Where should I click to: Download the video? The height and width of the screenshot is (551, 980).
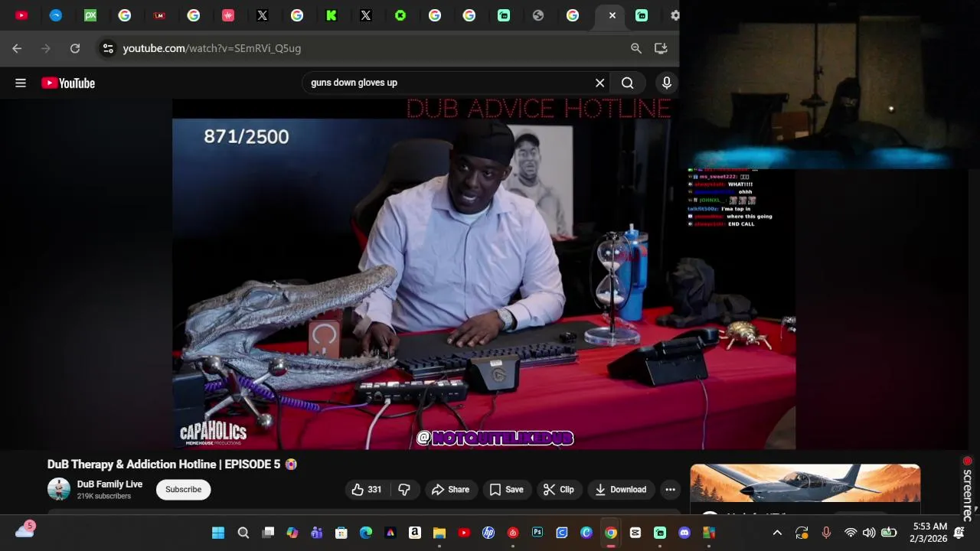coord(621,490)
